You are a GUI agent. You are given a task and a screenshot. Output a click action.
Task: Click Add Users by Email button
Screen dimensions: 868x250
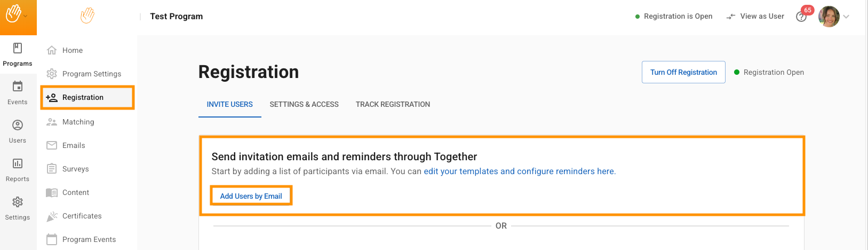[x=251, y=196]
